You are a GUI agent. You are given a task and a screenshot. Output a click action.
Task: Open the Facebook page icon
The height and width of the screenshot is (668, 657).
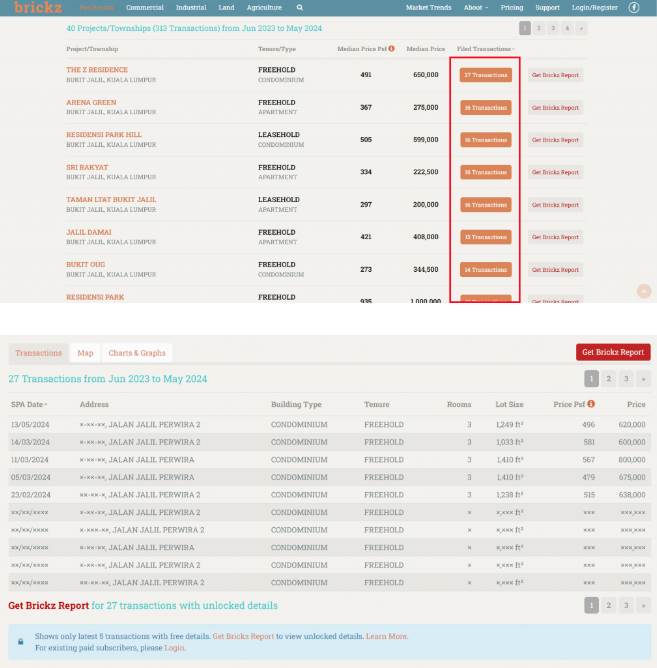[634, 8]
